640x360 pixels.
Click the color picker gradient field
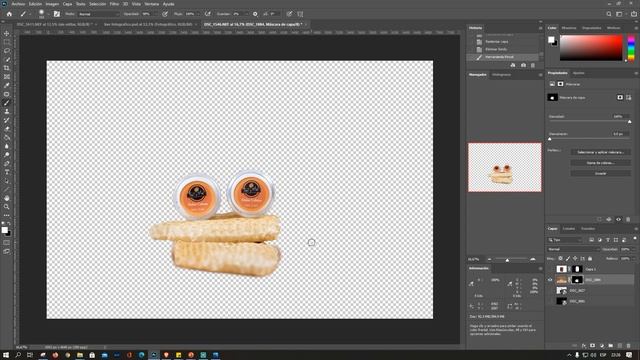(591, 48)
